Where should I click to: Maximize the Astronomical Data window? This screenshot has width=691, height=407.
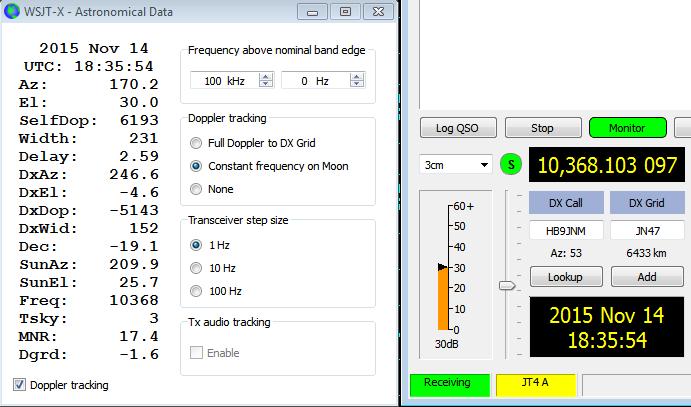click(x=345, y=11)
